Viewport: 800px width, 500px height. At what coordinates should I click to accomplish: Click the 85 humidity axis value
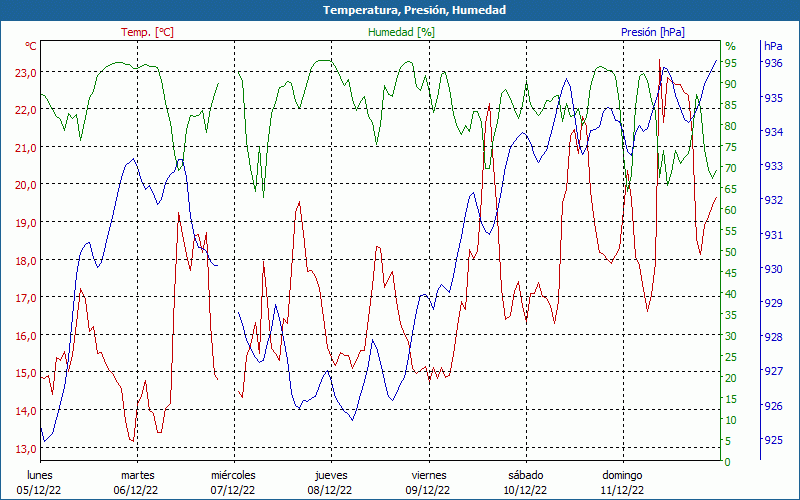pyautogui.click(x=730, y=105)
